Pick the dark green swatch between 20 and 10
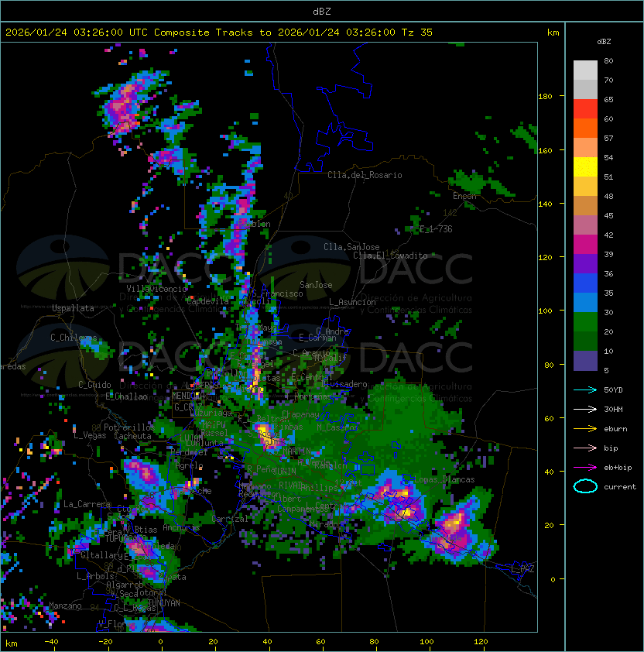This screenshot has width=644, height=652. [x=585, y=341]
